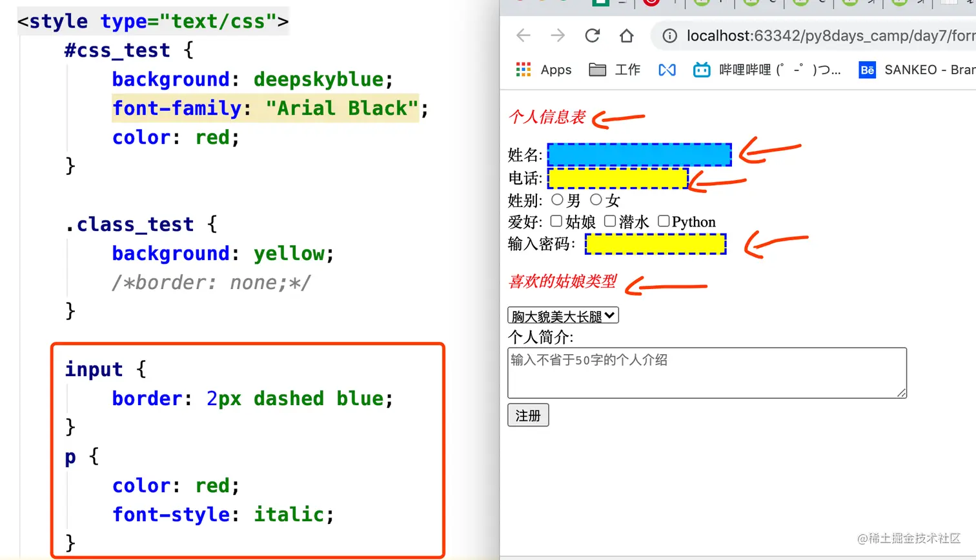
Task: Go back using browser back arrow
Action: click(x=524, y=35)
